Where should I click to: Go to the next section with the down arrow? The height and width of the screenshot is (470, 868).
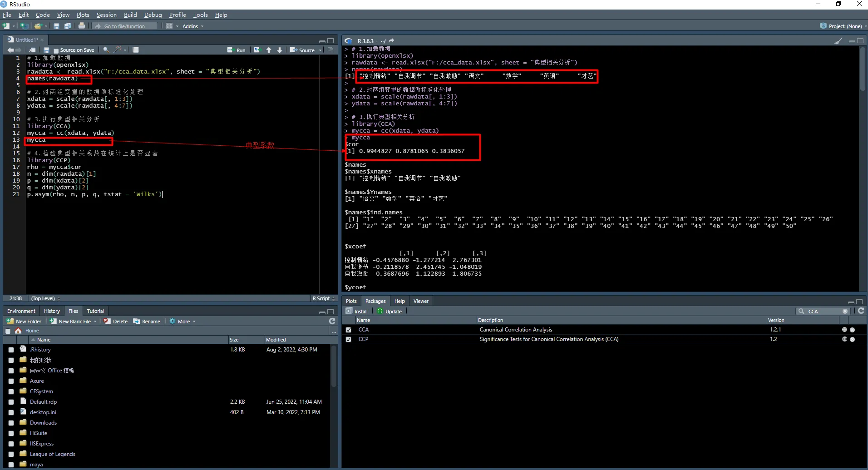point(280,50)
